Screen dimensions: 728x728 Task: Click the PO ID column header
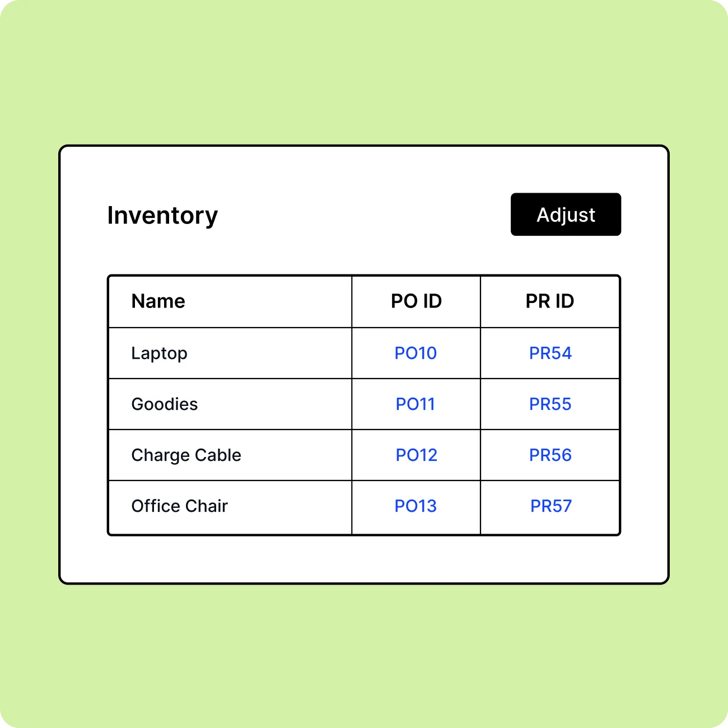pos(416,301)
